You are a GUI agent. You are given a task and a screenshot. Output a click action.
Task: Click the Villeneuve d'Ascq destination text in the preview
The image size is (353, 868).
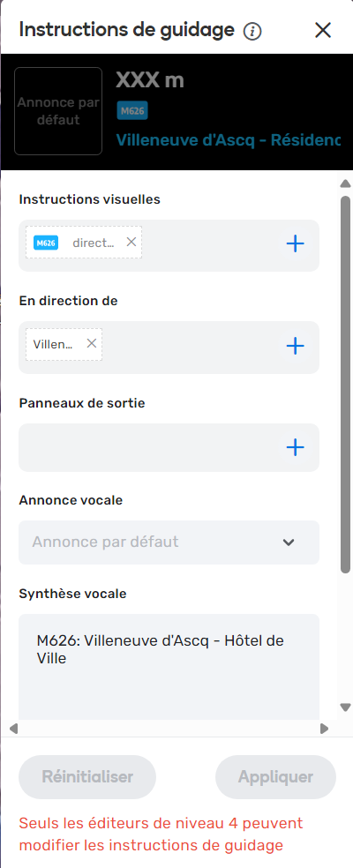point(228,139)
